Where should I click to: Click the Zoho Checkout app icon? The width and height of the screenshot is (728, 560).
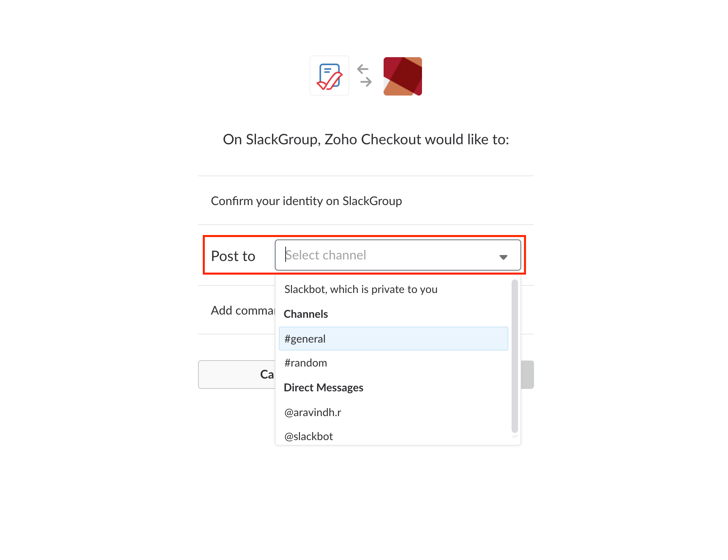pyautogui.click(x=329, y=76)
